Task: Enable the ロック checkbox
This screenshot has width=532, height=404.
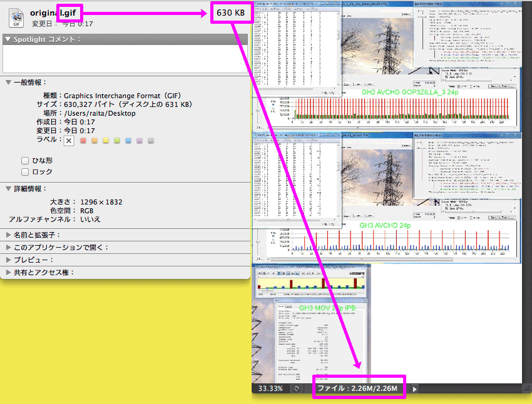Action: pos(26,171)
